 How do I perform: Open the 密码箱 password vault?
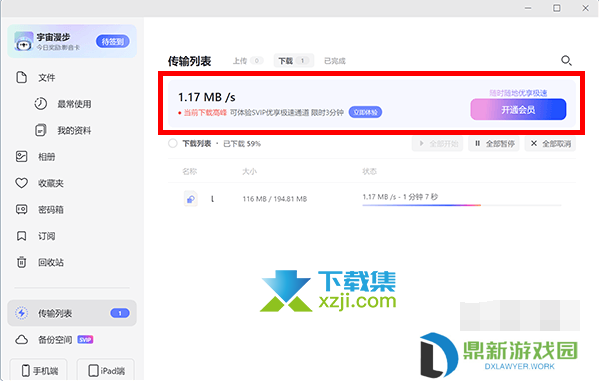pos(50,210)
